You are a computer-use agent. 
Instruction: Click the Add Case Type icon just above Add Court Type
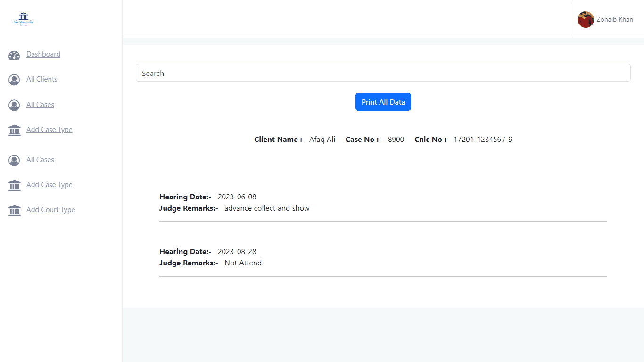[x=14, y=185]
